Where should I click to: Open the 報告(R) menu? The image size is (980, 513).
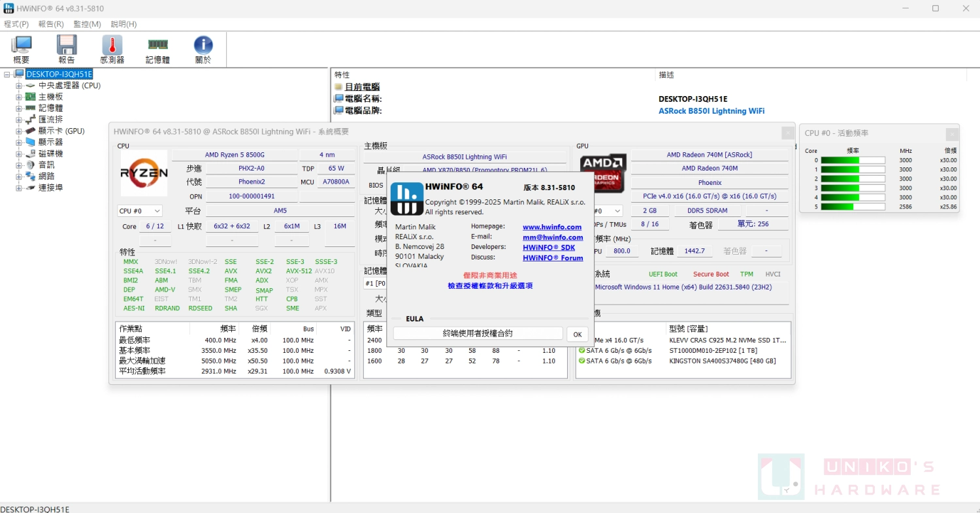(x=51, y=24)
